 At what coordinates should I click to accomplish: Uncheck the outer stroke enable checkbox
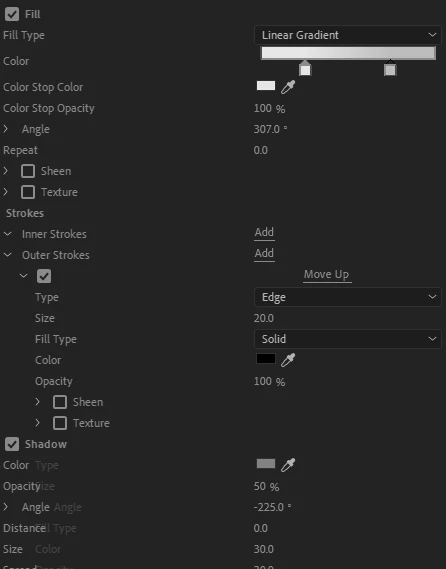pos(44,276)
